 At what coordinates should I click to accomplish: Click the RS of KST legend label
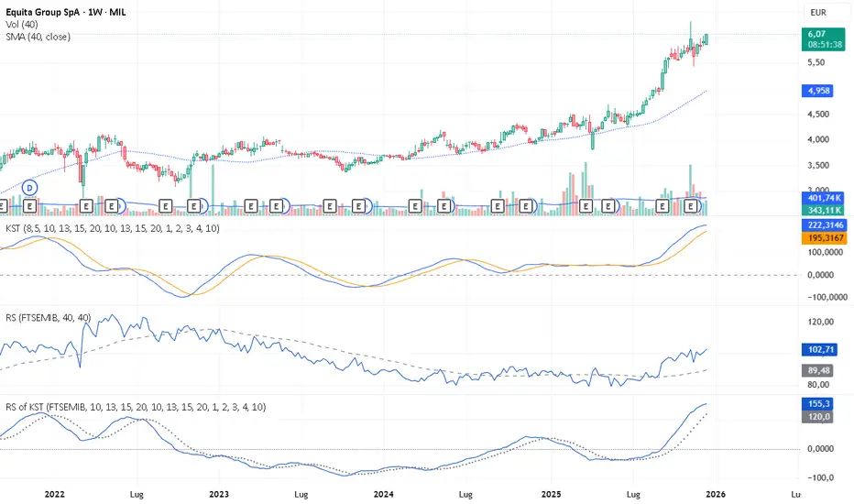coord(136,407)
